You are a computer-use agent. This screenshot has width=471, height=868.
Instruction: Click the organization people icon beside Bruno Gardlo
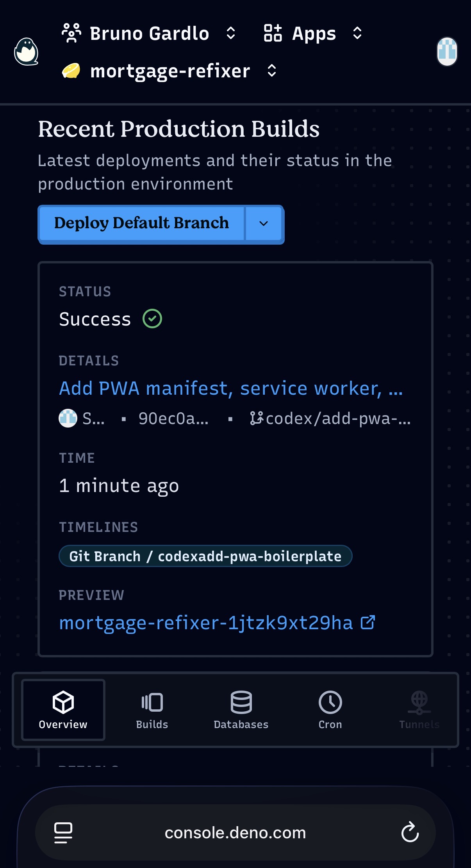[71, 33]
